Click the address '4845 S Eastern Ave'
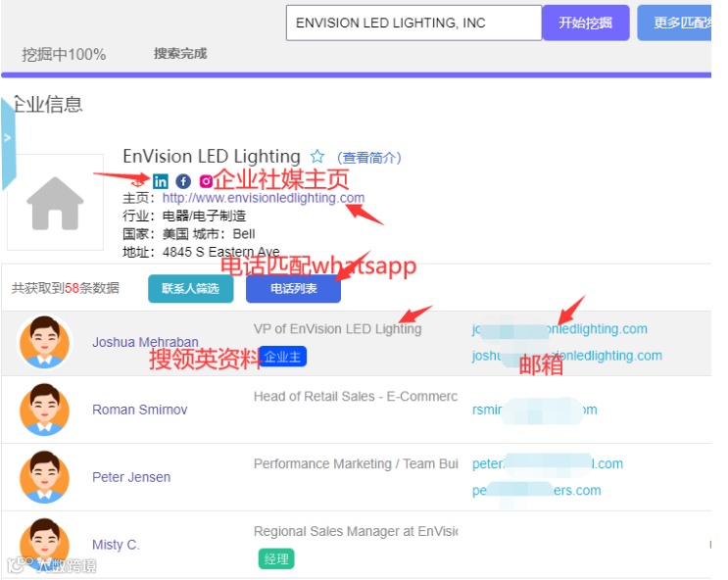728x580 pixels. pyautogui.click(x=221, y=252)
